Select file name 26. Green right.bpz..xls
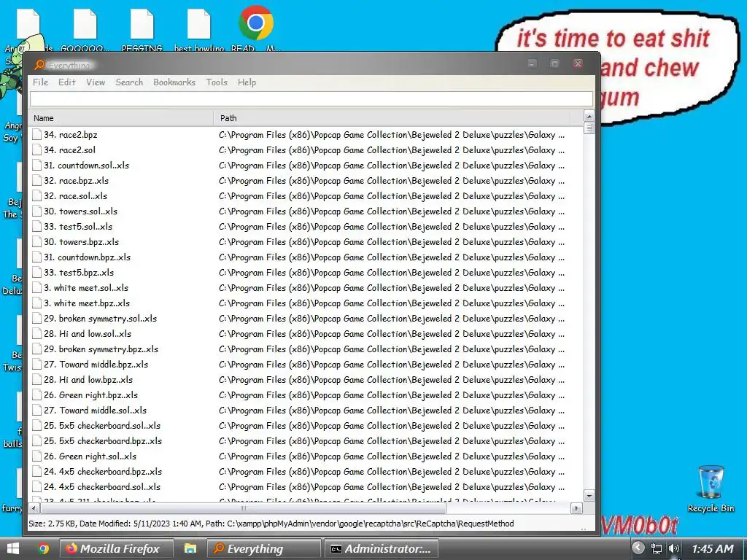This screenshot has width=747, height=560. [90, 394]
